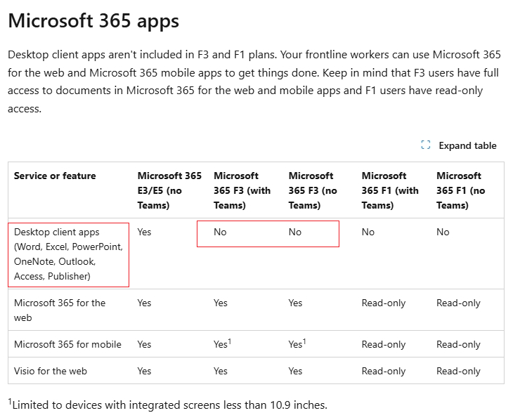Viewport: 520px width, 420px height.
Task: Click No under F3 (no Teams) column
Action: point(295,232)
